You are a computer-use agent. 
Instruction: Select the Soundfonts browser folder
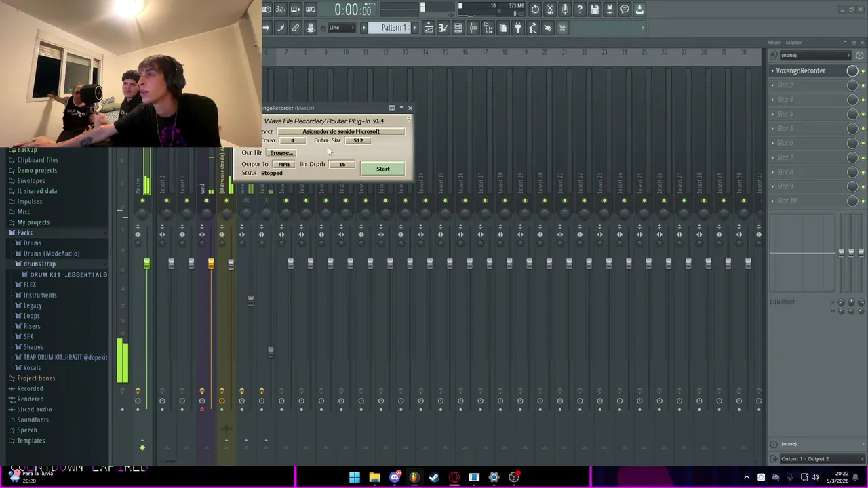[x=33, y=420]
